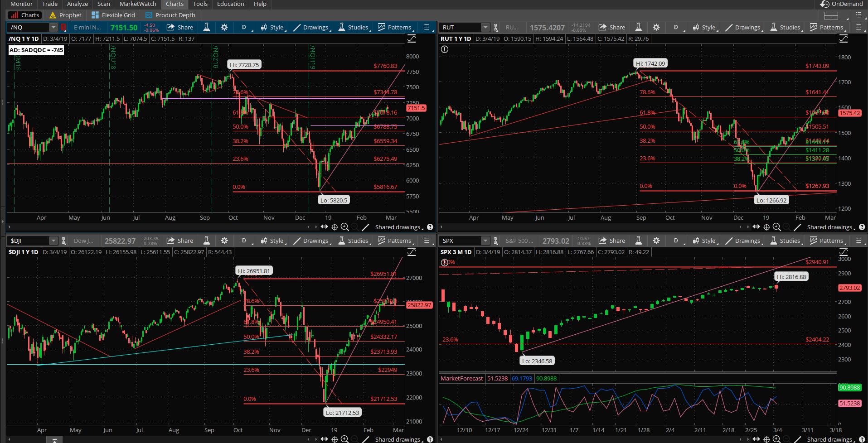Open Share for the RUT chart
Viewport: 868px width, 443px height.
coord(612,27)
